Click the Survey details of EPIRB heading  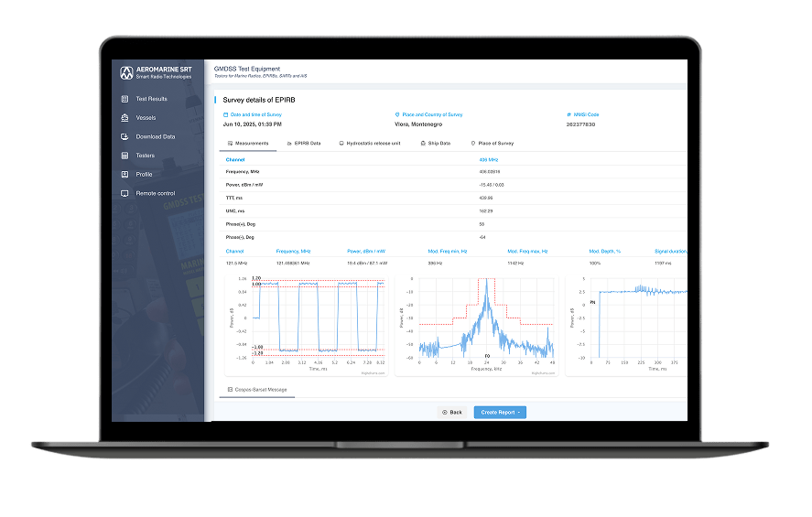coord(259,100)
